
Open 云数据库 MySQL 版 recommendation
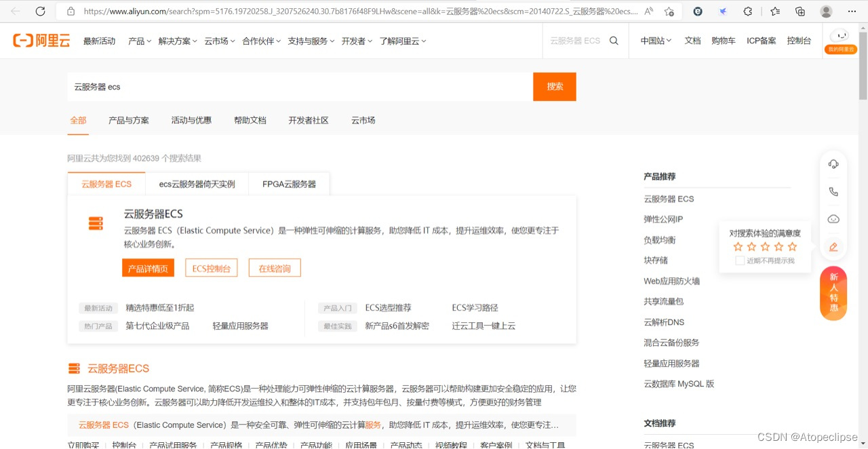679,383
